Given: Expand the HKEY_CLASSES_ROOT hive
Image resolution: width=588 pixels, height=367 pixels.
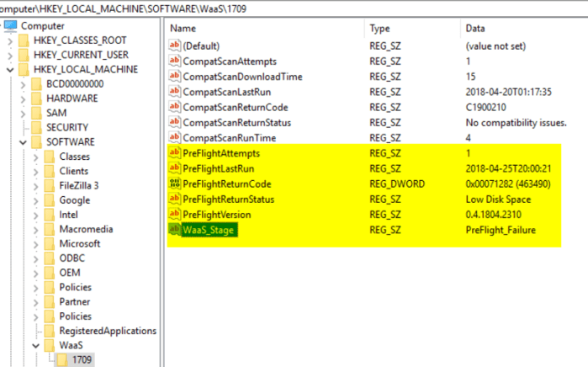Looking at the screenshot, I should coord(9,40).
